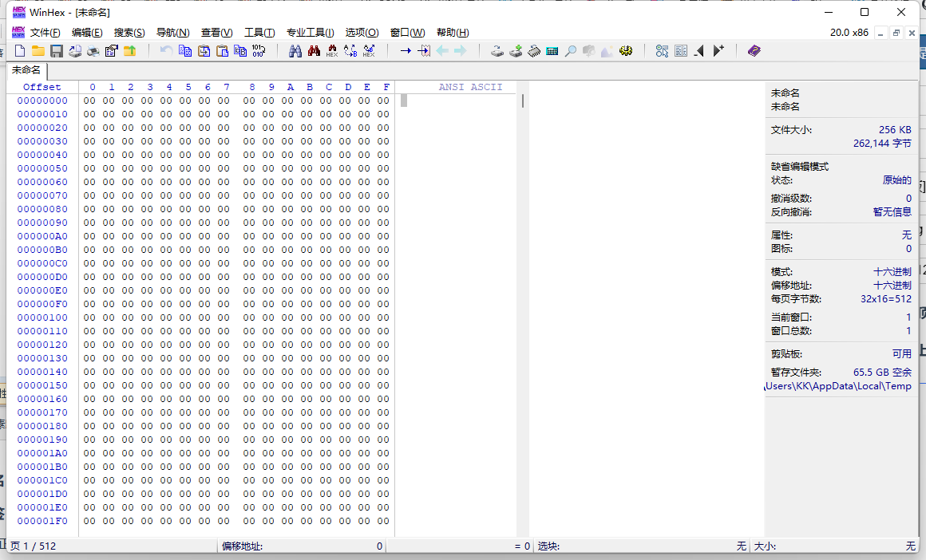The image size is (926, 560).
Task: Click the first hex byte at offset 00000000
Action: (x=89, y=101)
